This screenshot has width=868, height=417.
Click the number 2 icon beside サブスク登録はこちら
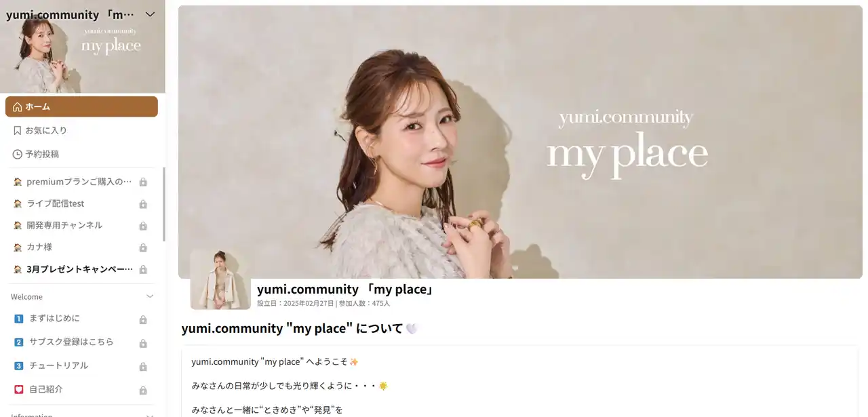[18, 342]
